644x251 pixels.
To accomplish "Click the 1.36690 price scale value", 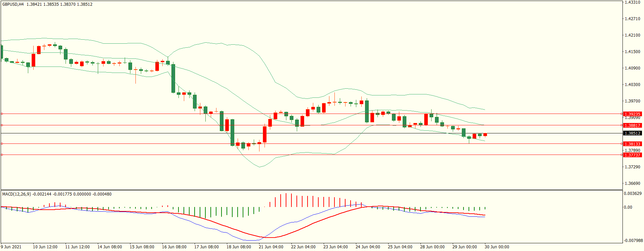I will [632, 183].
